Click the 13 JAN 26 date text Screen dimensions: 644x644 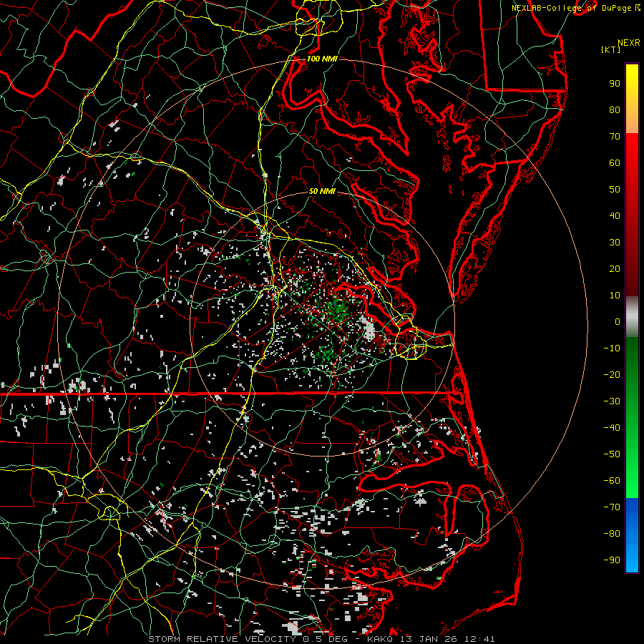click(x=429, y=639)
